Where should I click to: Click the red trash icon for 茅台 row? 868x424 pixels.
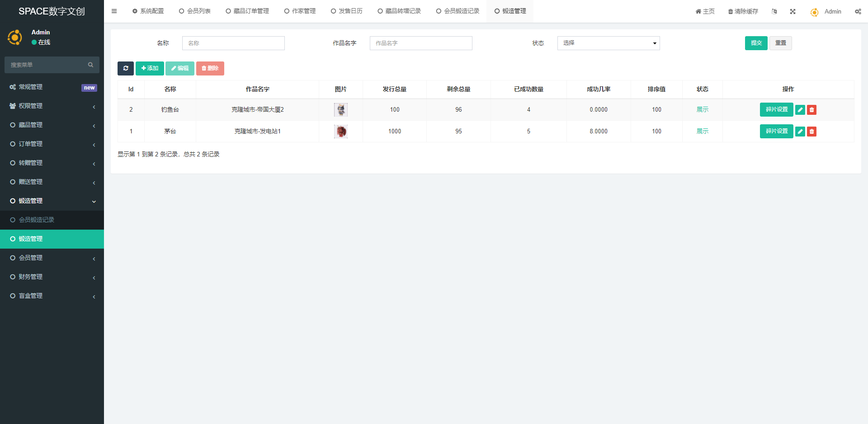[x=811, y=132]
